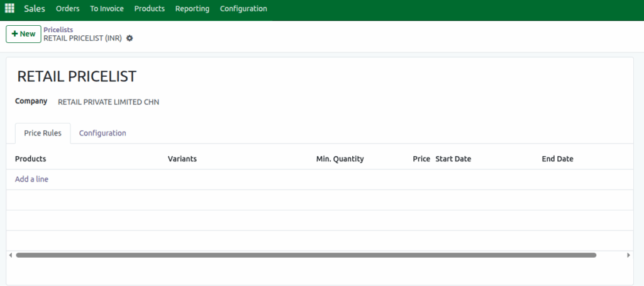Viewport: 644px width, 286px height.
Task: Create a new pricelist with New button
Action: 23,34
